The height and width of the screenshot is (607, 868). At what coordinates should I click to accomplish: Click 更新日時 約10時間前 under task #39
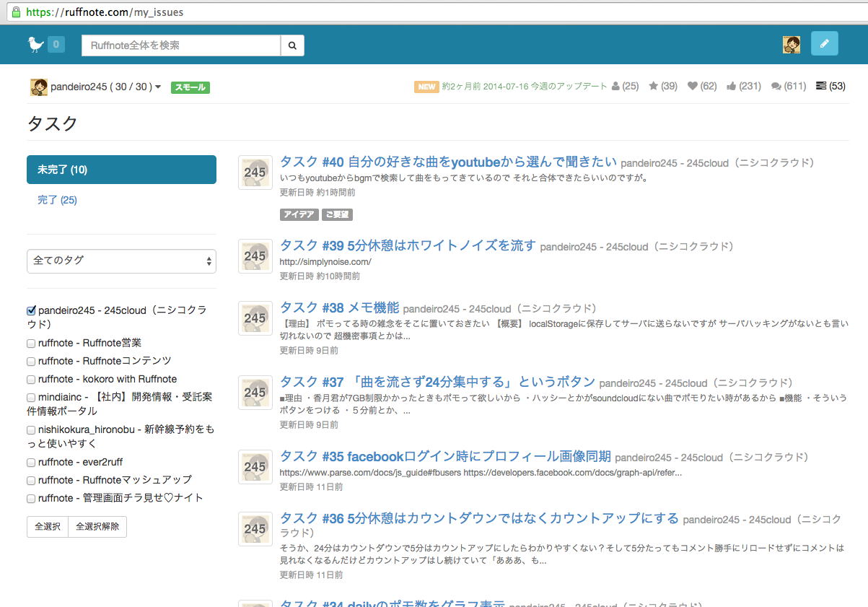tap(320, 276)
